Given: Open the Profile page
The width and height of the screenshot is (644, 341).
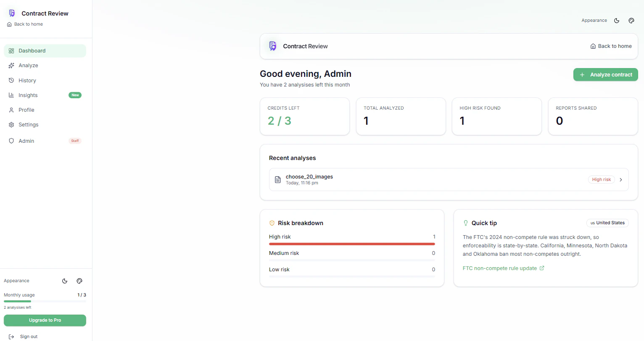Looking at the screenshot, I should point(45,110).
